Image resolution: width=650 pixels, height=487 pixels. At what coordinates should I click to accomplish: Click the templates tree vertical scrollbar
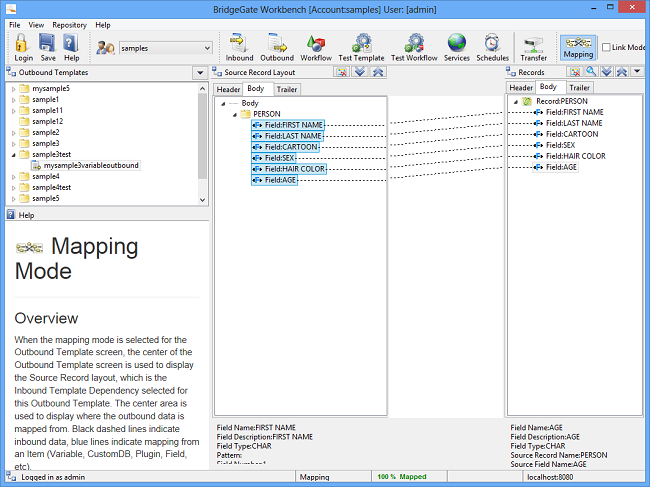[202, 137]
